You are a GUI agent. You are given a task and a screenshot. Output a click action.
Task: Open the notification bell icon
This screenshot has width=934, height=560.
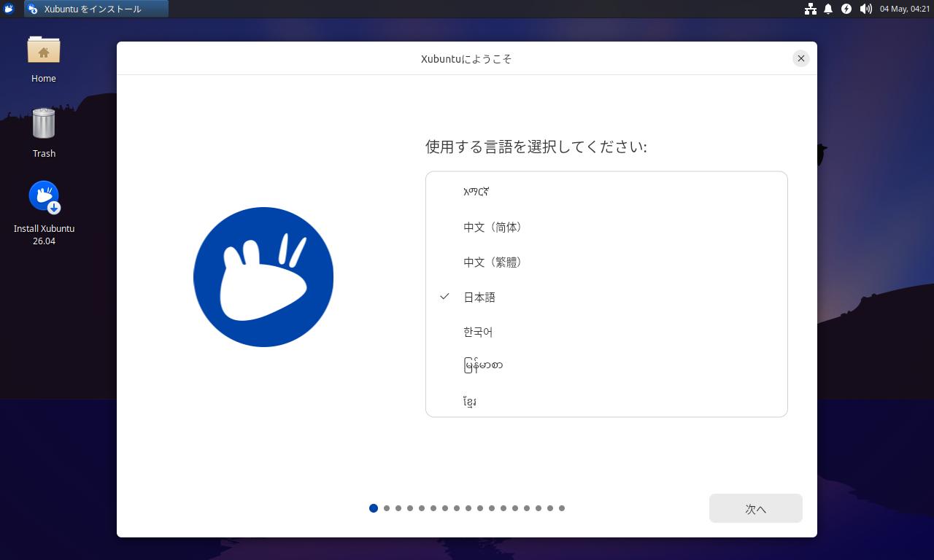(x=828, y=9)
